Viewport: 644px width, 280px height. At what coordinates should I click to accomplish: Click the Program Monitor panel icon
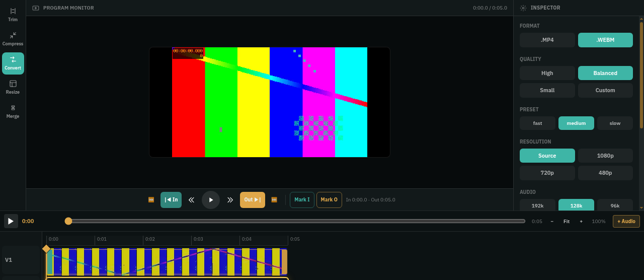[36, 8]
